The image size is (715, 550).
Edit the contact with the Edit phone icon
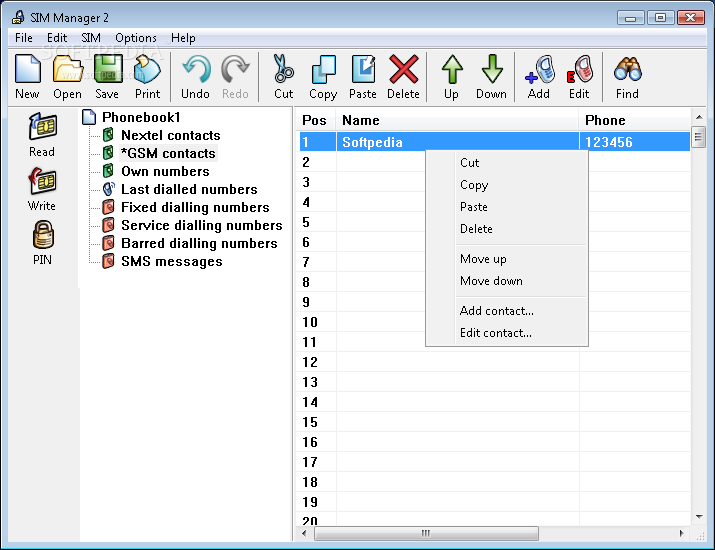tap(580, 69)
